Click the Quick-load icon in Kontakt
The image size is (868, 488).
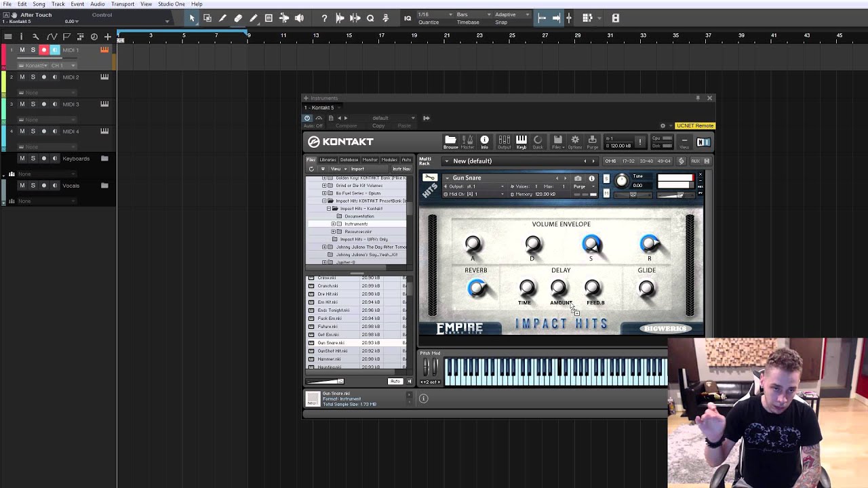(540, 141)
